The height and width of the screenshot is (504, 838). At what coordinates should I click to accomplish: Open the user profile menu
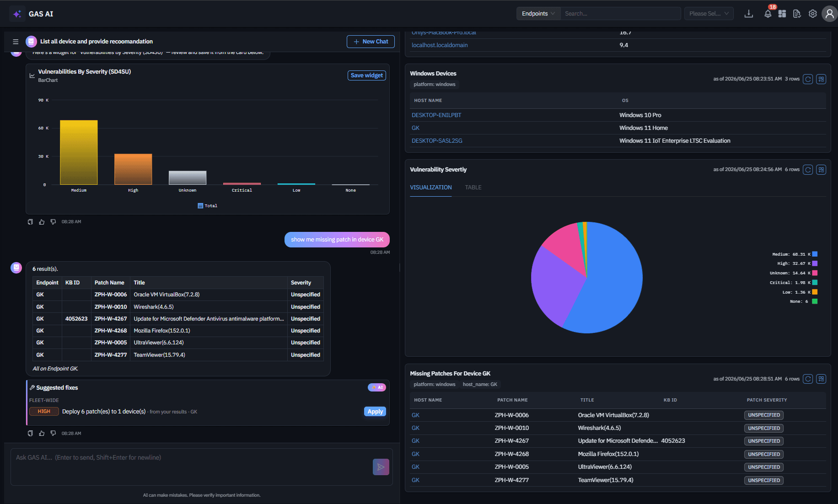click(x=829, y=14)
